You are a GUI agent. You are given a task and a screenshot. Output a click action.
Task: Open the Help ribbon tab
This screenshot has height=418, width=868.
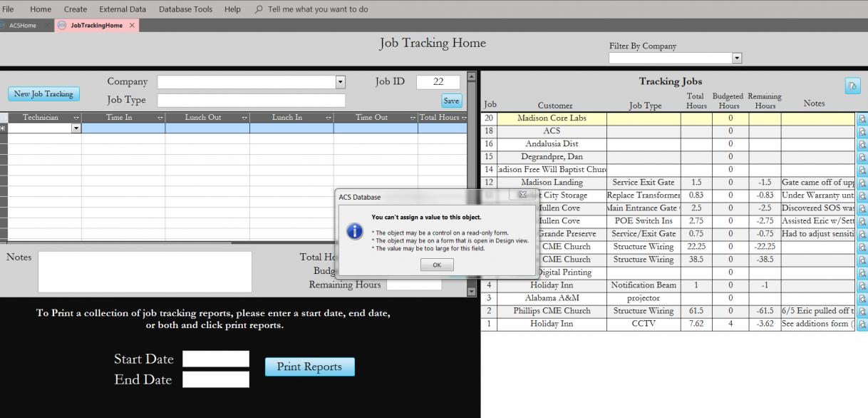click(232, 9)
